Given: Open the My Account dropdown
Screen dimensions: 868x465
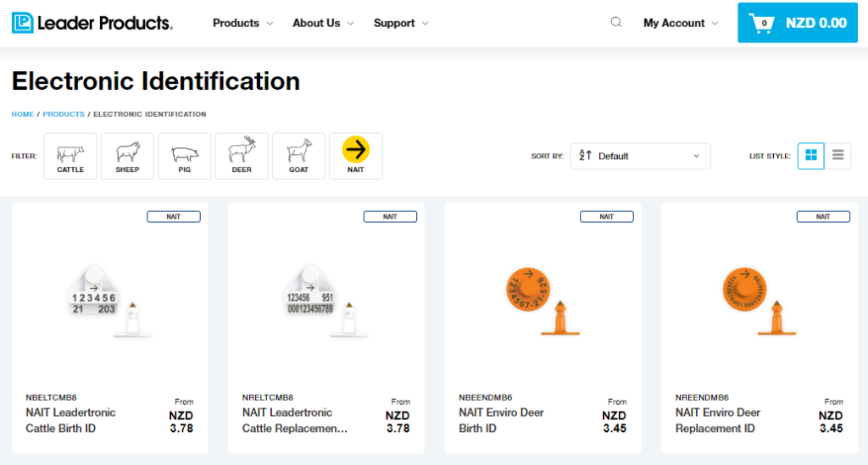Looking at the screenshot, I should click(x=681, y=23).
